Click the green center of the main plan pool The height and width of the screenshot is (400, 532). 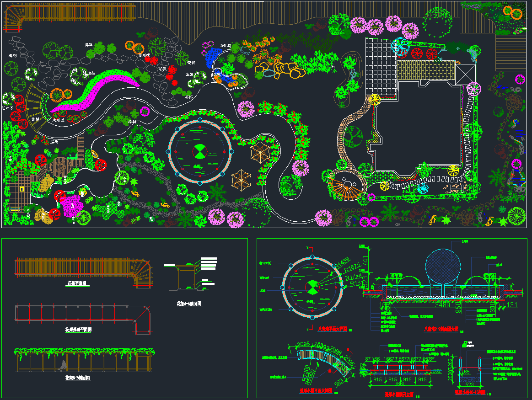point(200,151)
